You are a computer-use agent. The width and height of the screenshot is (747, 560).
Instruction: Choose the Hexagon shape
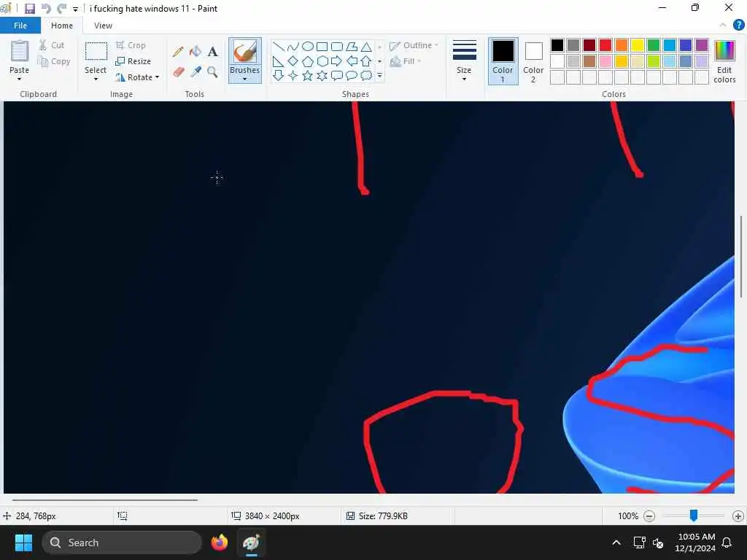[x=322, y=61]
